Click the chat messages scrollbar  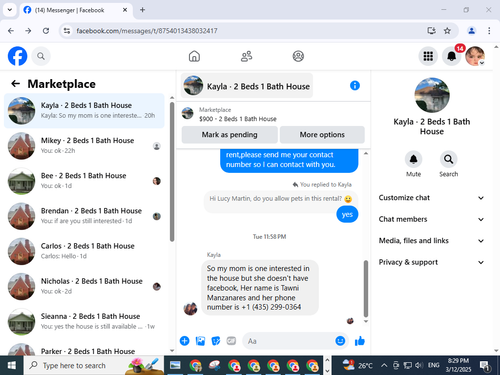click(x=366, y=288)
